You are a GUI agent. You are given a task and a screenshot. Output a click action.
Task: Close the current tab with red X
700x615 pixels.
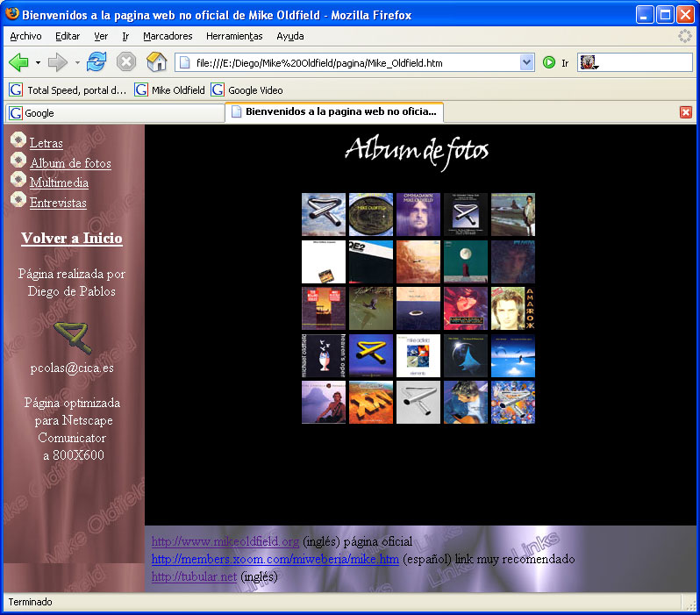(686, 112)
